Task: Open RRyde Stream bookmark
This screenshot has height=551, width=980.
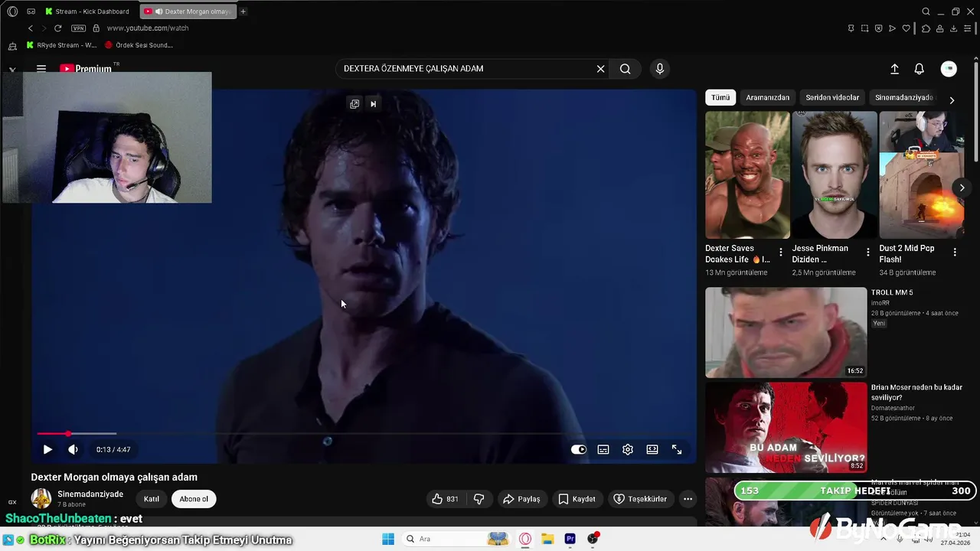Action: click(62, 45)
